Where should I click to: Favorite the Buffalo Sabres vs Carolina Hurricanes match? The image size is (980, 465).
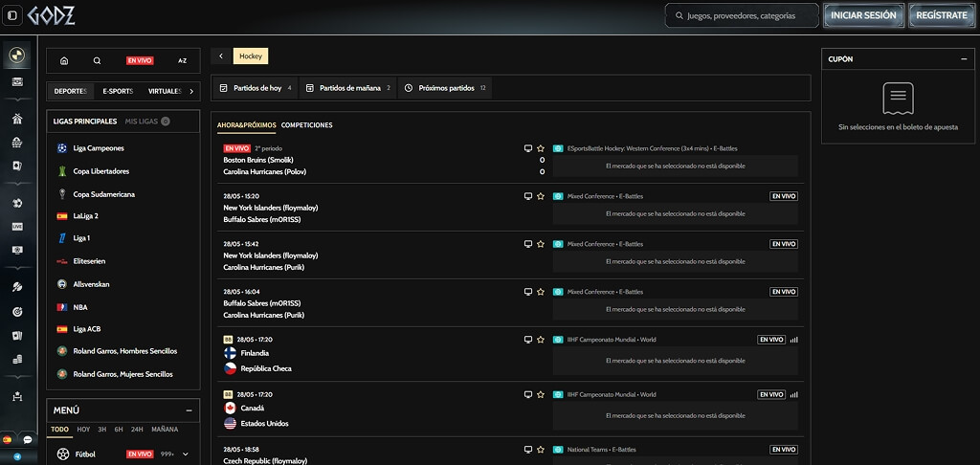541,291
